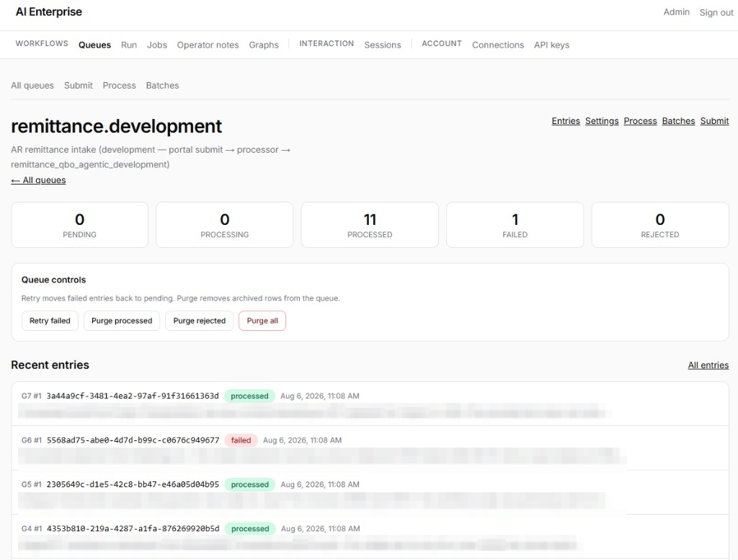
Task: Click the processed status badge on entry G7
Action: [x=249, y=396]
